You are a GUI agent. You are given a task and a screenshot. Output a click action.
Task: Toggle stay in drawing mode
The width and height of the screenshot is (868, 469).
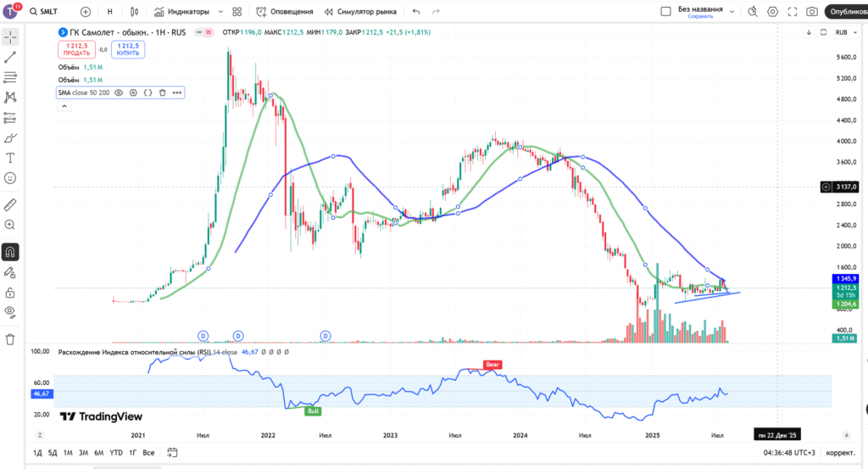pyautogui.click(x=10, y=272)
